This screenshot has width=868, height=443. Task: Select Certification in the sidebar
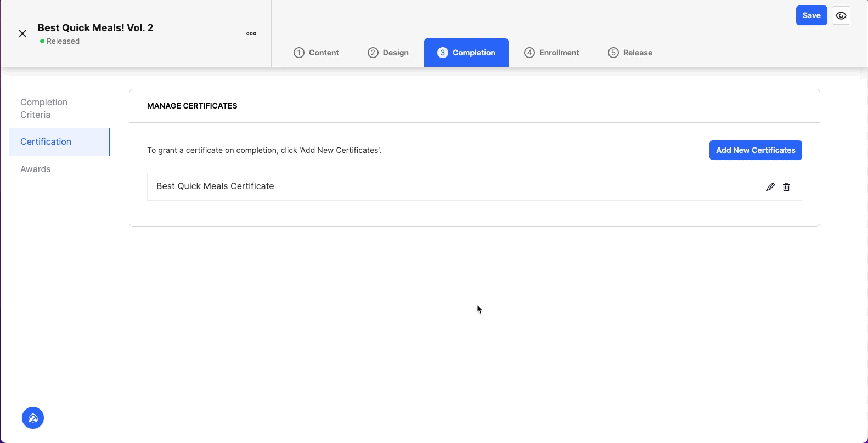click(x=60, y=142)
